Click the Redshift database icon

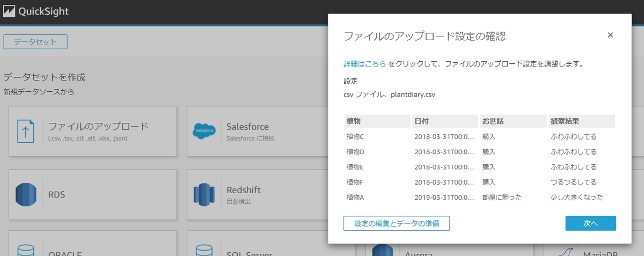[204, 194]
